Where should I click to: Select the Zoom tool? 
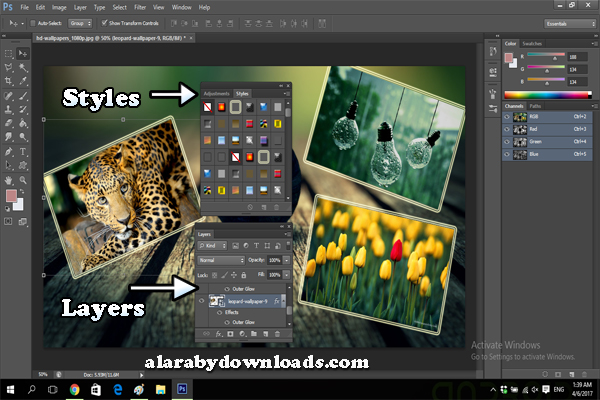(x=23, y=180)
